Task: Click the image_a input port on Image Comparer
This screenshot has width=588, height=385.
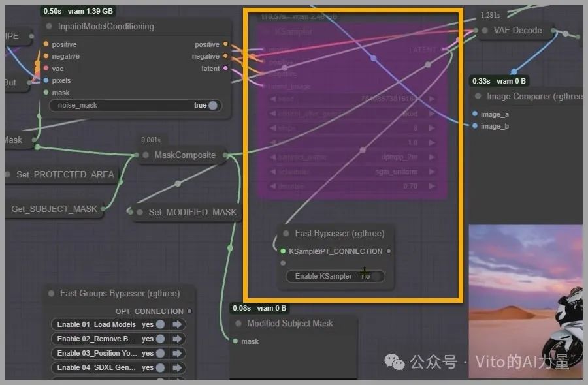Action: (x=475, y=114)
